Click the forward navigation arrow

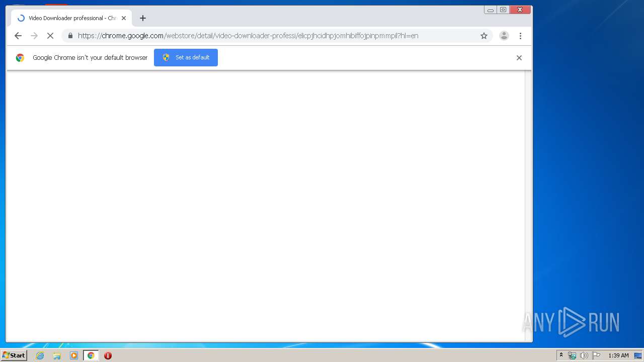[x=34, y=36]
